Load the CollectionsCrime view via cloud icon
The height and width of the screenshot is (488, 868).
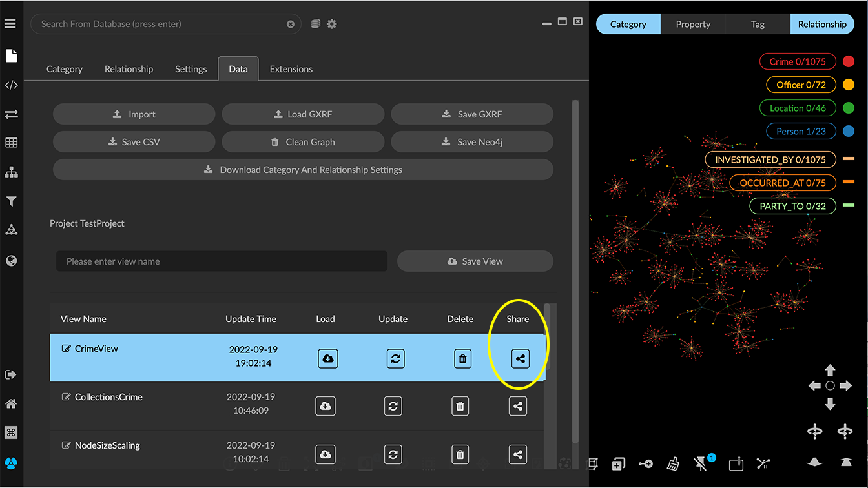click(x=325, y=406)
